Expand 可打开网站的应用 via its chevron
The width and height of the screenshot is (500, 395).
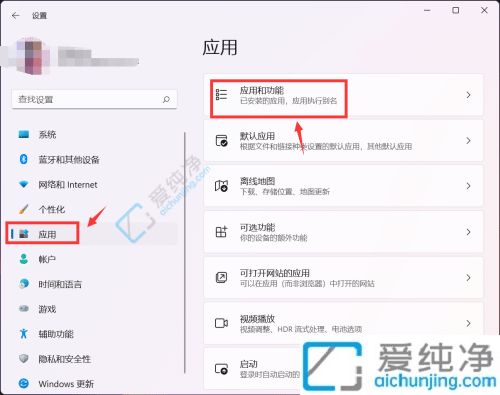(468, 278)
